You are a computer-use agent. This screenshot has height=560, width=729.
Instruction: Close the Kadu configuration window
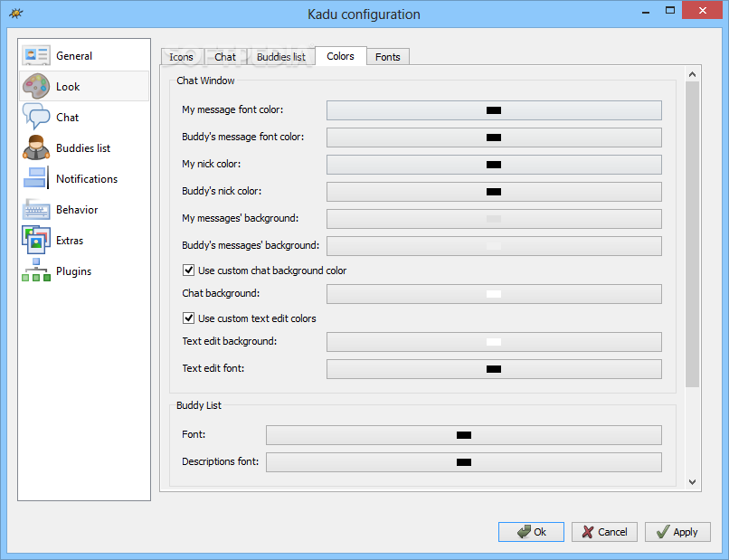703,10
